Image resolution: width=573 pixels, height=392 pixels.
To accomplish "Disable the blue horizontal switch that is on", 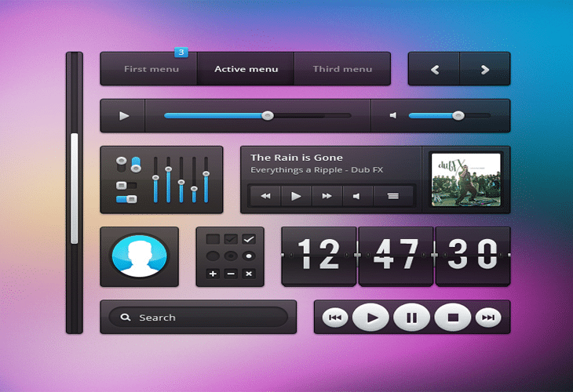I will click(126, 199).
